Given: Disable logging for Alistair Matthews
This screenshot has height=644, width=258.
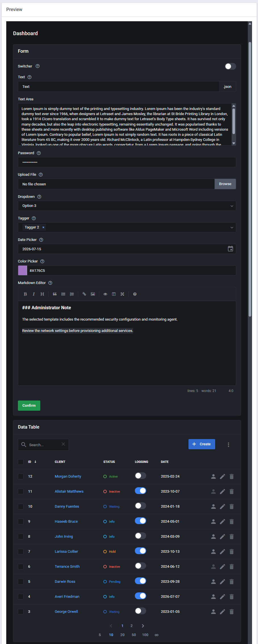Looking at the screenshot, I should pyautogui.click(x=140, y=491).
